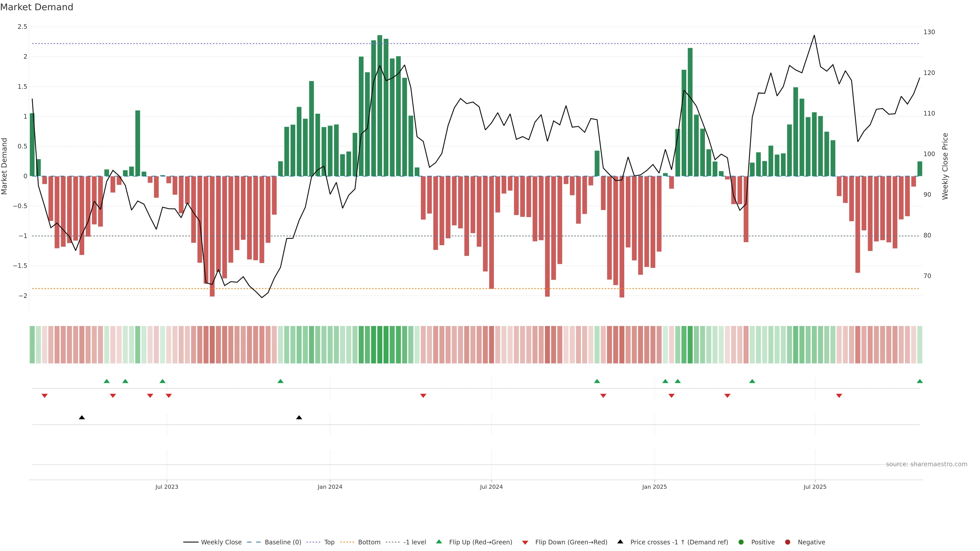980x551 pixels.
Task: Click the leftmost heatmap strip cell
Action: [32, 345]
